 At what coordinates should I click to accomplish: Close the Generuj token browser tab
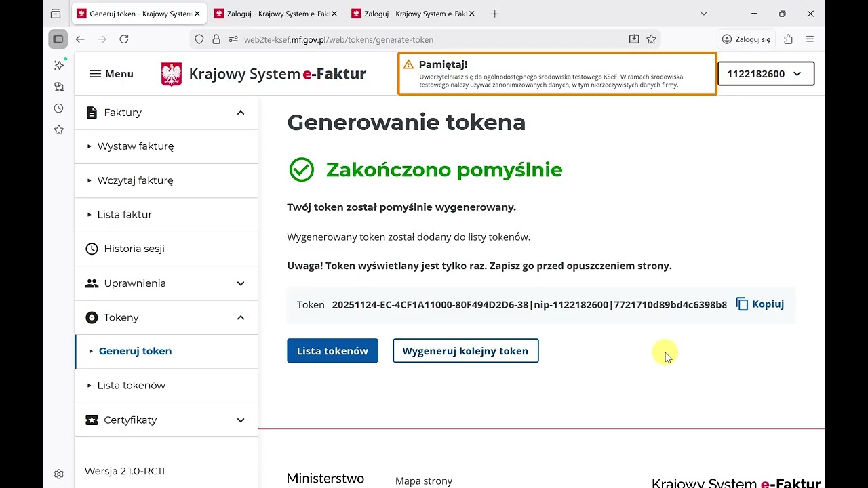[197, 14]
